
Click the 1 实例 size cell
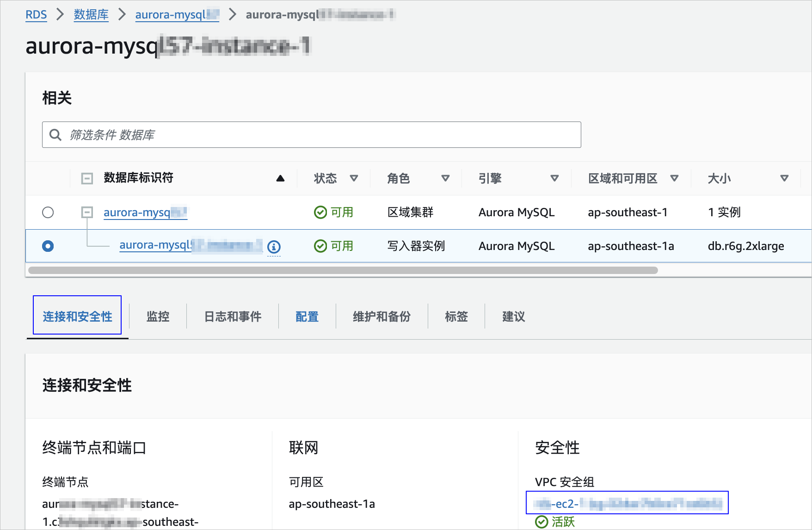point(724,213)
